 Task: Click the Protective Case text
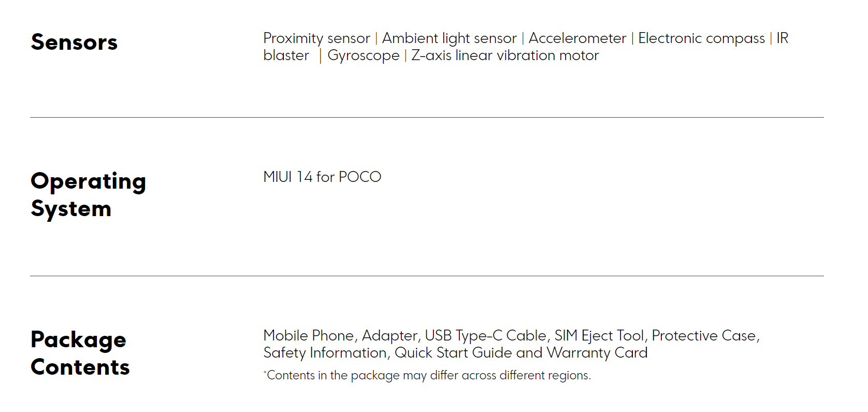[704, 336]
